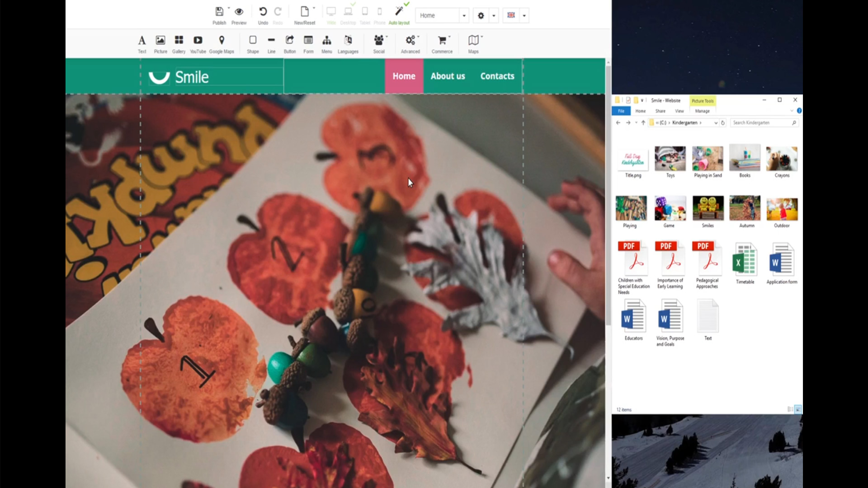Screen dimensions: 868x488
Task: Open Share ribbon tab in Explorer
Action: click(660, 111)
